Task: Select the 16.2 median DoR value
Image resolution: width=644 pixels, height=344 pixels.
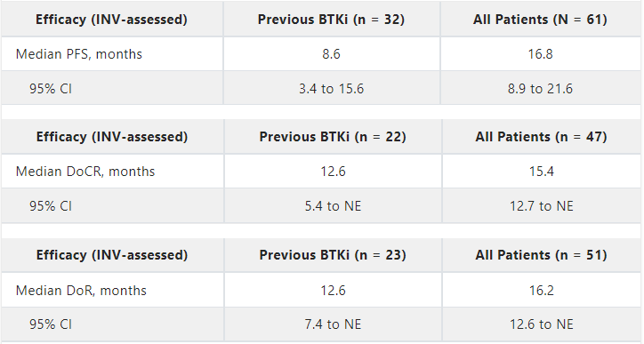Action: [x=542, y=291]
